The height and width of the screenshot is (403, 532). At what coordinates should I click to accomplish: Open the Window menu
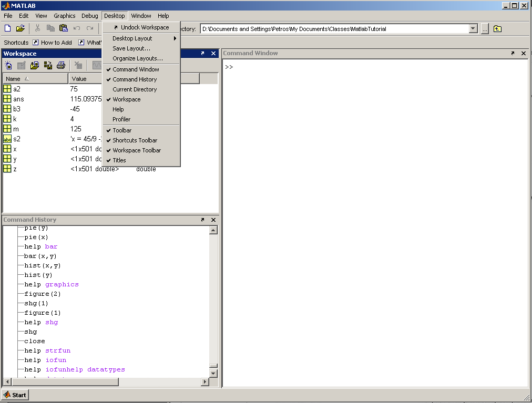point(141,16)
